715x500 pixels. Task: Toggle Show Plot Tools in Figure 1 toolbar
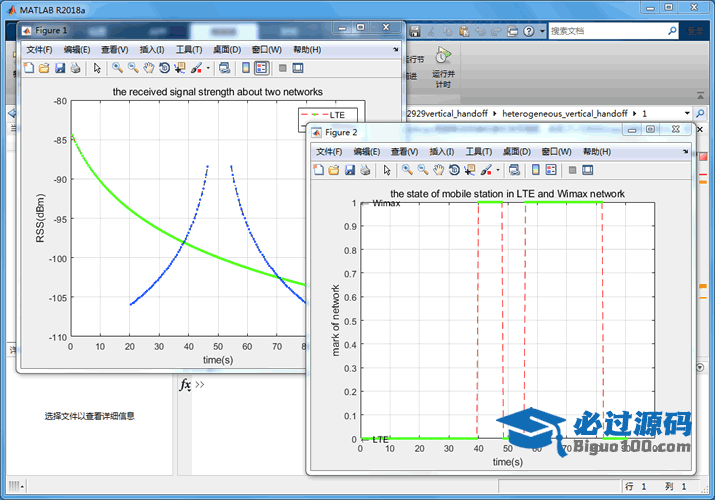pyautogui.click(x=298, y=68)
